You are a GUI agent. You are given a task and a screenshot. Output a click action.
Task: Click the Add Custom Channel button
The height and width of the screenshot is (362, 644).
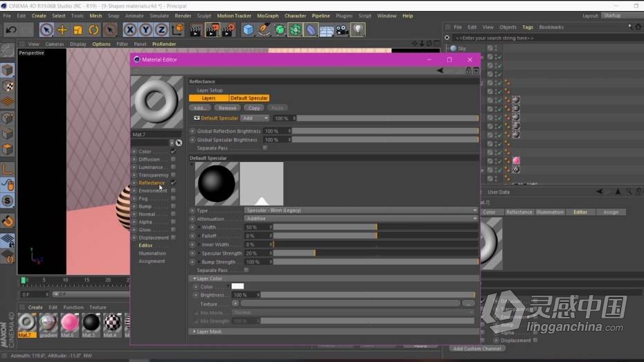tap(477, 348)
